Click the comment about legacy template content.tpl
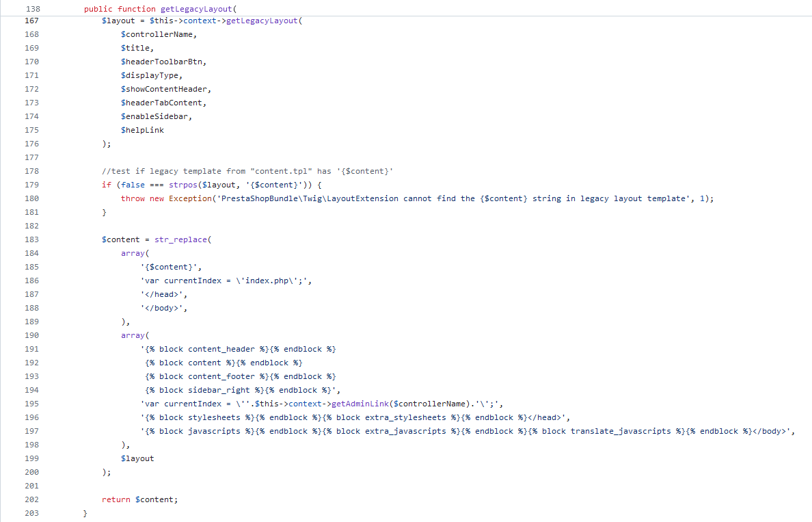 (247, 171)
